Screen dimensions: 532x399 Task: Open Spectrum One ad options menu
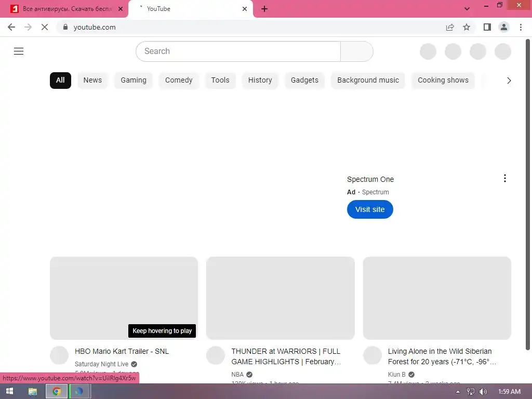tap(505, 179)
